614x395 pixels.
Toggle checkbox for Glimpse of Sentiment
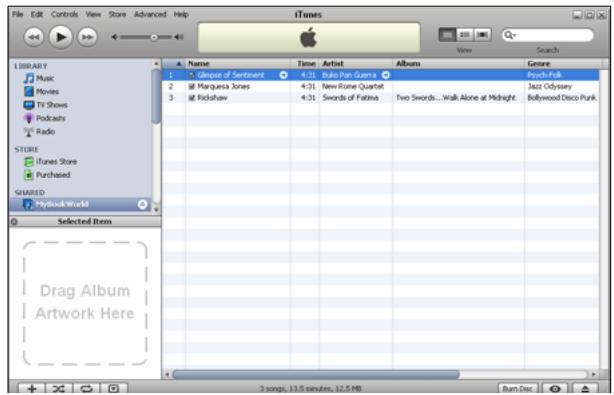pos(191,75)
